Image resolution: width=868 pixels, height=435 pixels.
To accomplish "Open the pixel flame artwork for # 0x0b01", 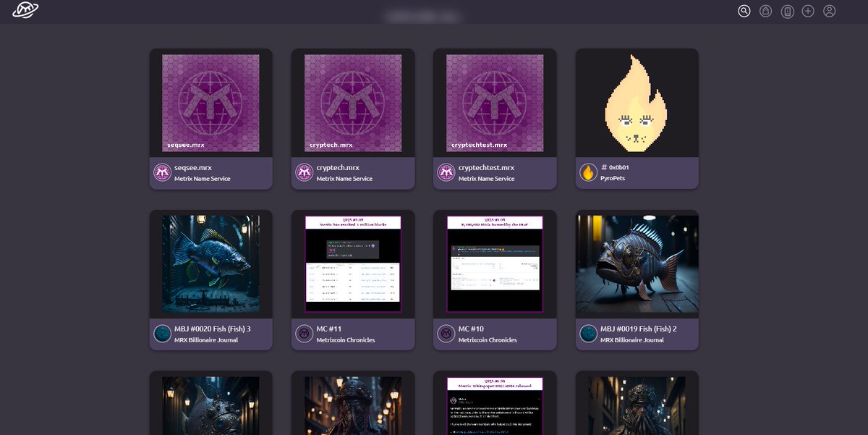I will coord(636,101).
